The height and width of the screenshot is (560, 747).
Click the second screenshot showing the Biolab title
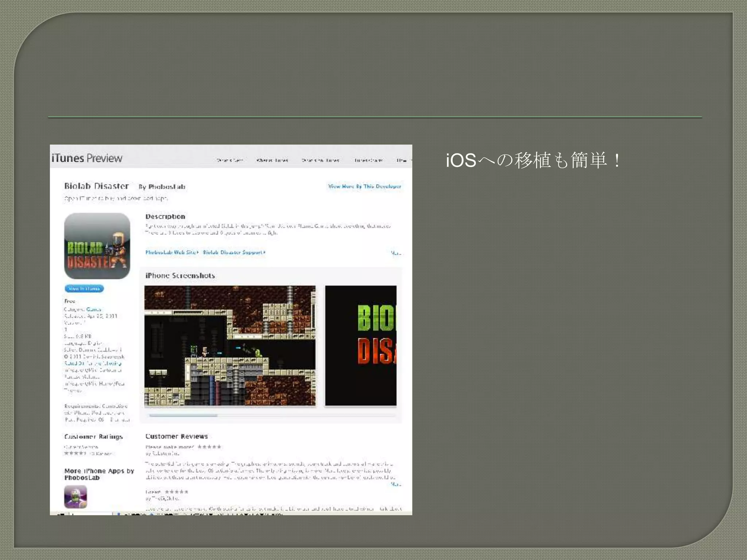360,346
